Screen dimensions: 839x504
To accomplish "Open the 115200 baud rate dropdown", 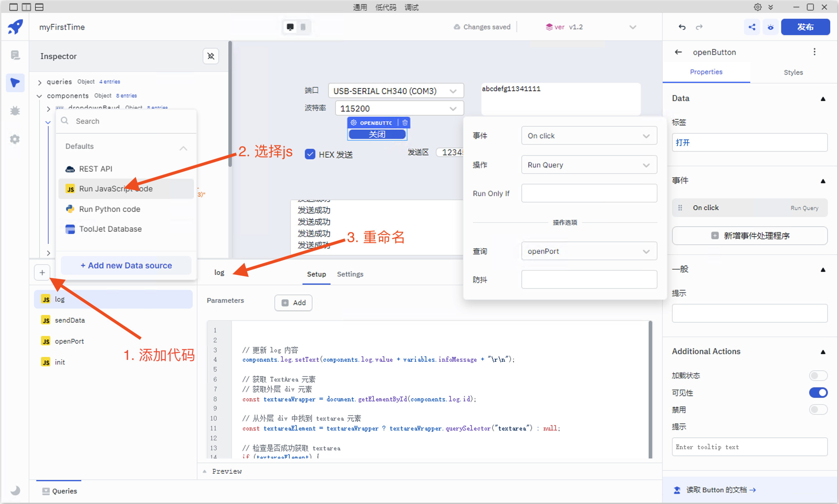I will [x=399, y=109].
